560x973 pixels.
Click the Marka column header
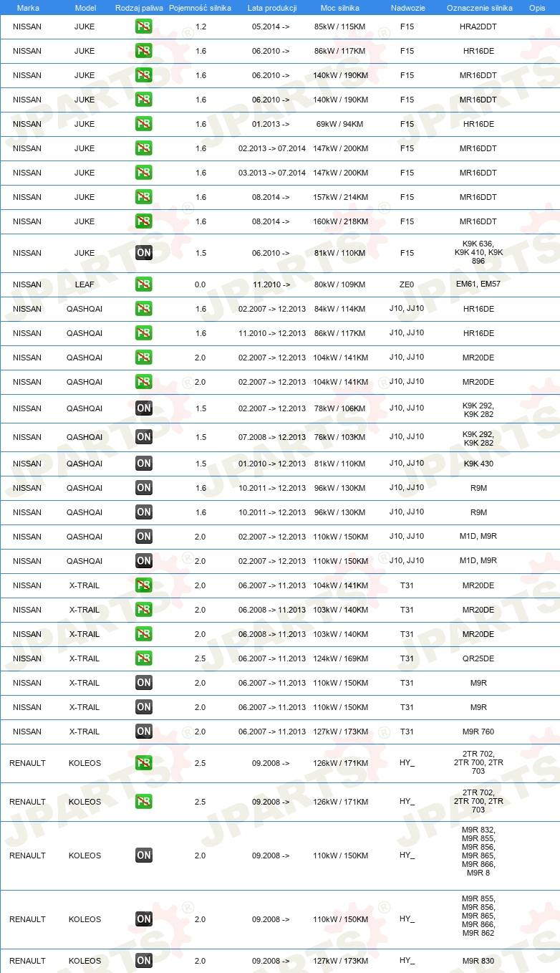28,8
